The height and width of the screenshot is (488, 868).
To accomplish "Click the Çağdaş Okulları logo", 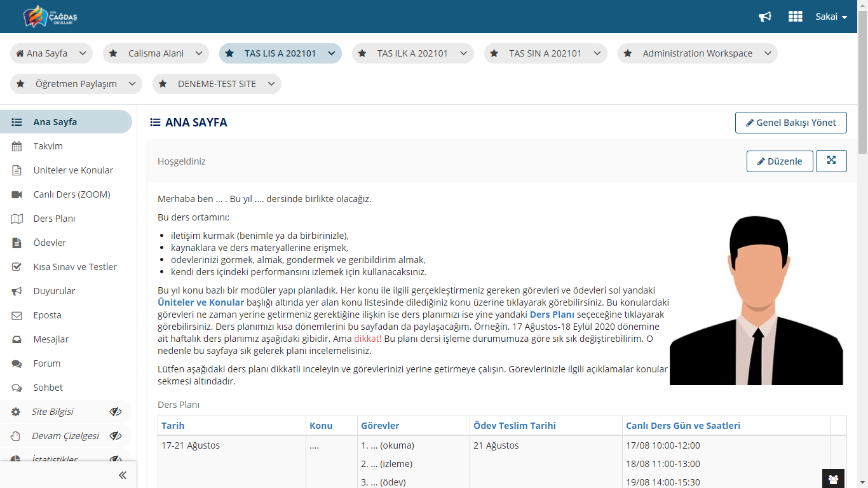I will click(x=50, y=17).
